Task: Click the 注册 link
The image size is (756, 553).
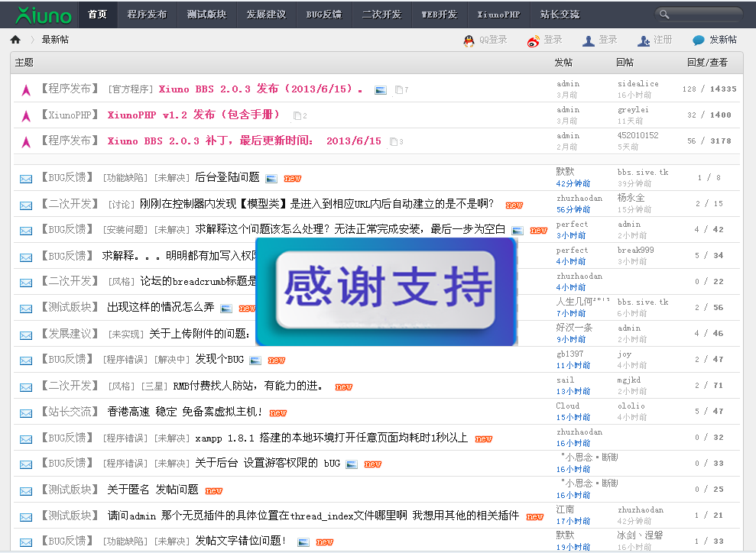Action: pos(663,40)
